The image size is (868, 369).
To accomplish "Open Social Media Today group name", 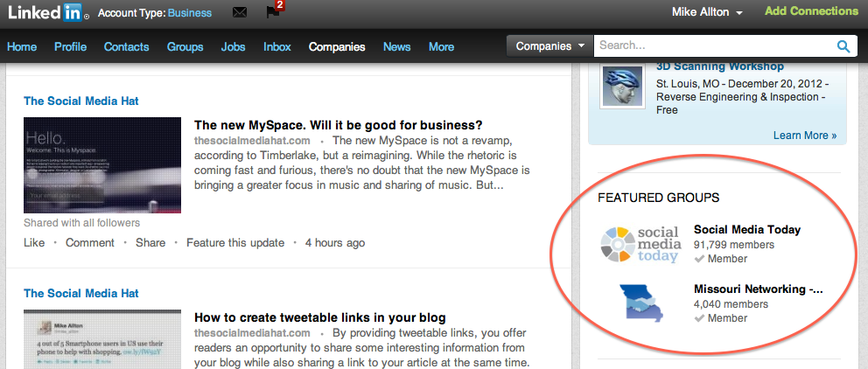I will point(747,230).
